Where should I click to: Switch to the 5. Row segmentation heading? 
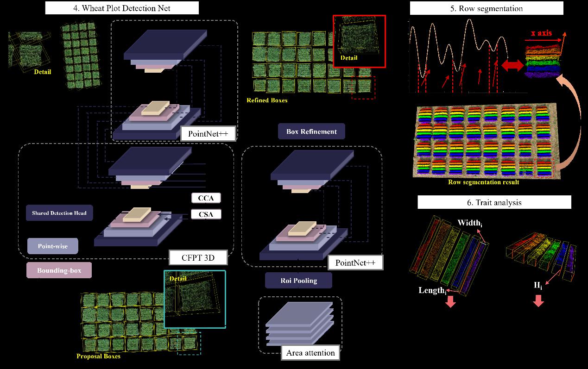pyautogui.click(x=486, y=8)
